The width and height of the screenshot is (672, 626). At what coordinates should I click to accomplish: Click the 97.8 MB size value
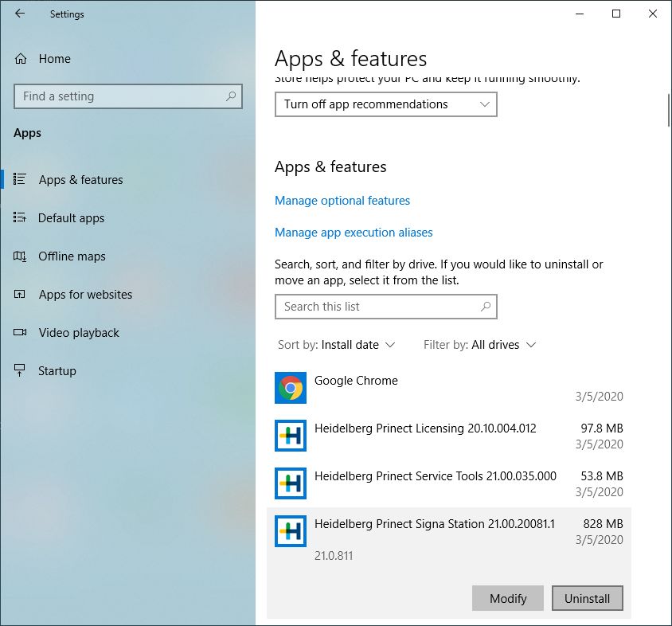(x=602, y=428)
